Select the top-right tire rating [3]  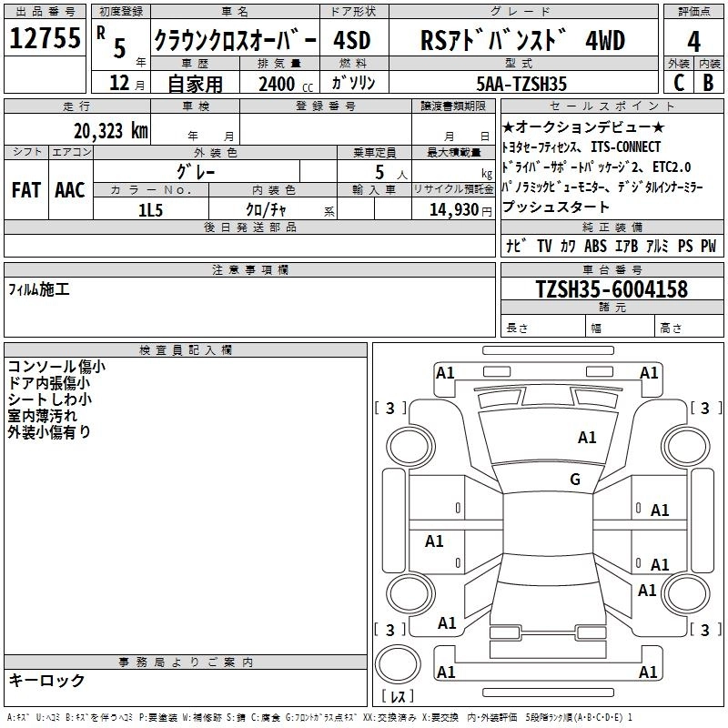pos(705,408)
